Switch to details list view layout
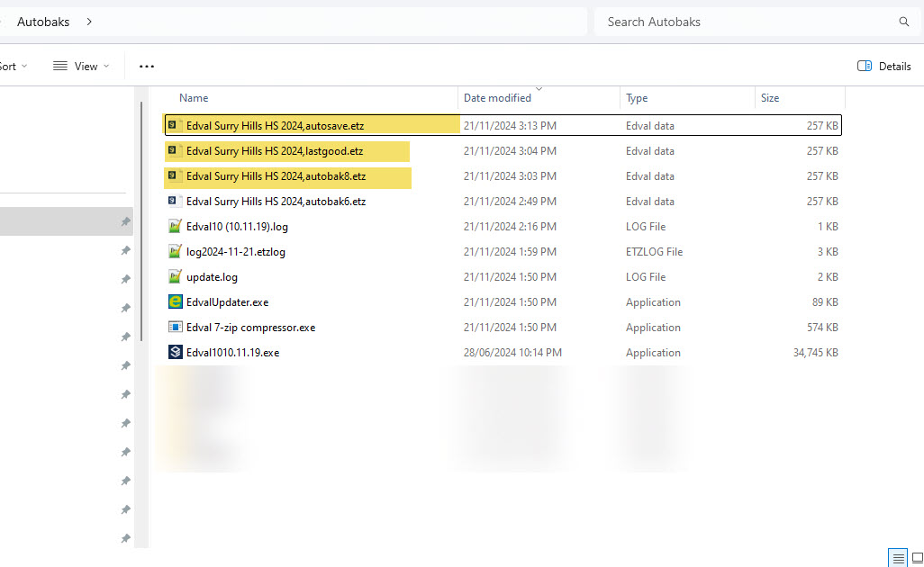 pos(898,558)
